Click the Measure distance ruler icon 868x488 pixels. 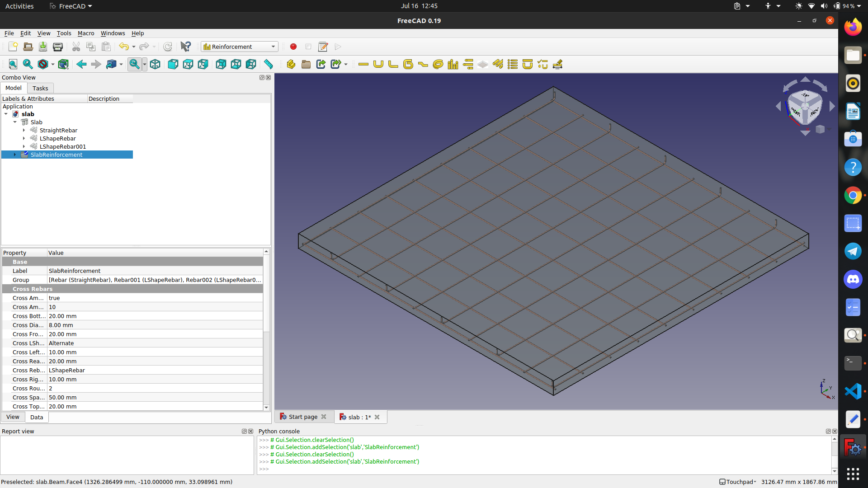pos(269,64)
